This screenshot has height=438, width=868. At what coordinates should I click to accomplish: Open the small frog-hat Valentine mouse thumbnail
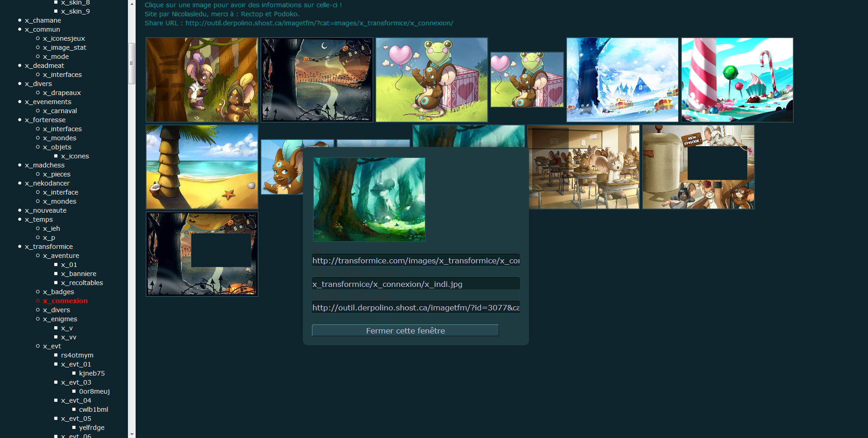click(527, 80)
